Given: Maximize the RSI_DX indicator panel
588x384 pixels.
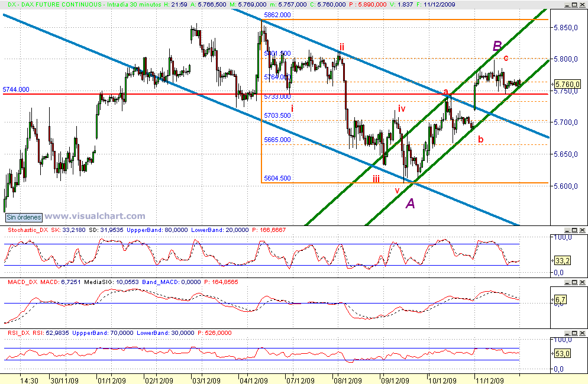Looking at the screenshot, I should pos(575,333).
